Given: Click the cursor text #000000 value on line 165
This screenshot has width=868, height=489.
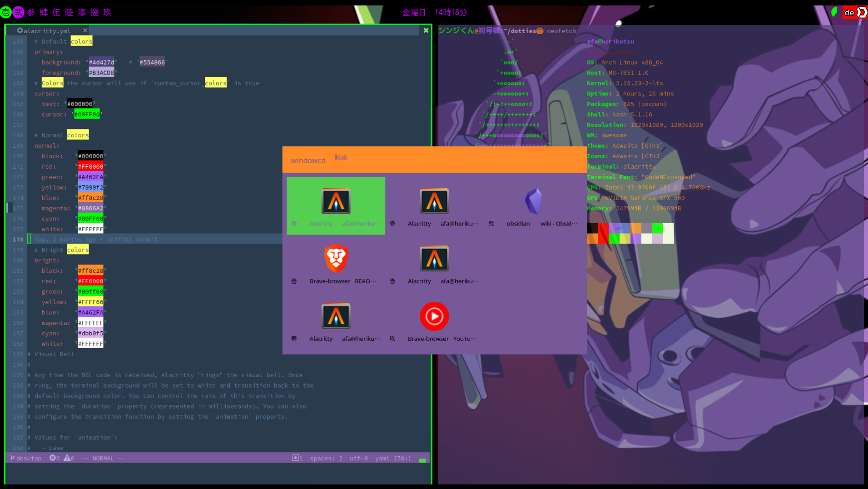Looking at the screenshot, I should [79, 104].
